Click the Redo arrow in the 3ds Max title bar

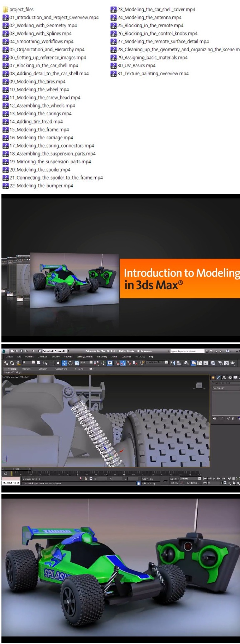pos(33,351)
